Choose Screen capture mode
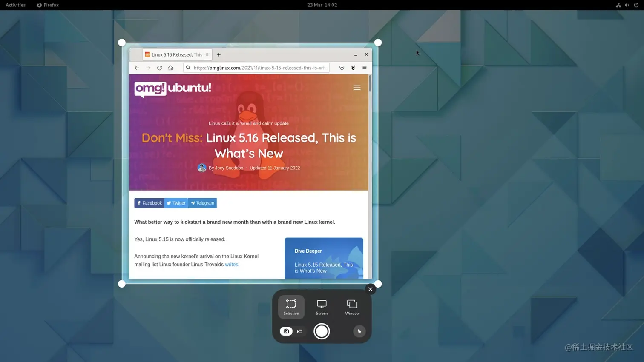This screenshot has height=362, width=644. tap(322, 307)
